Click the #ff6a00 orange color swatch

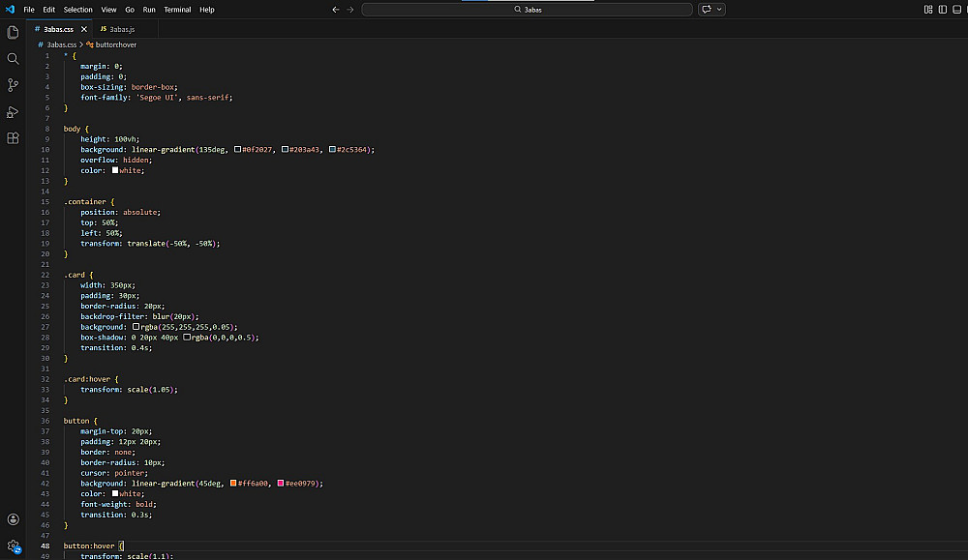click(x=233, y=484)
